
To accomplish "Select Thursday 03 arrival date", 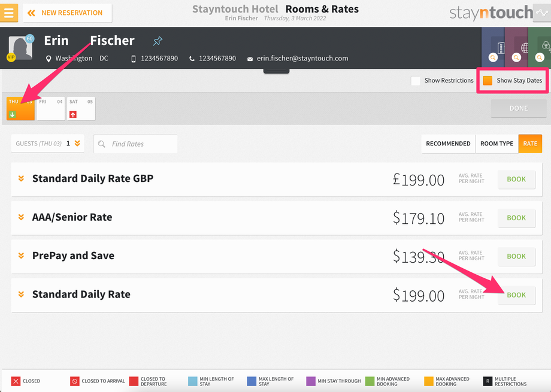I will point(20,109).
